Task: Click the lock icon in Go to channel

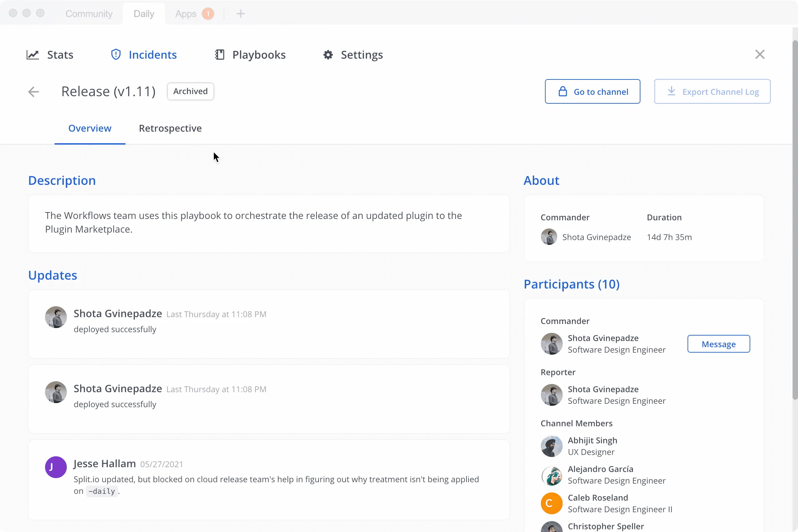Action: (563, 91)
